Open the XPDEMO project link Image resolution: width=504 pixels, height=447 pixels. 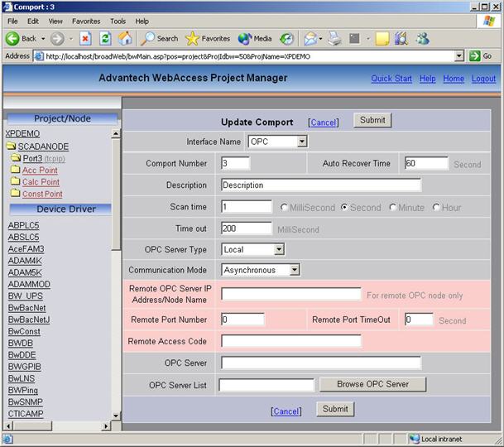(x=22, y=133)
